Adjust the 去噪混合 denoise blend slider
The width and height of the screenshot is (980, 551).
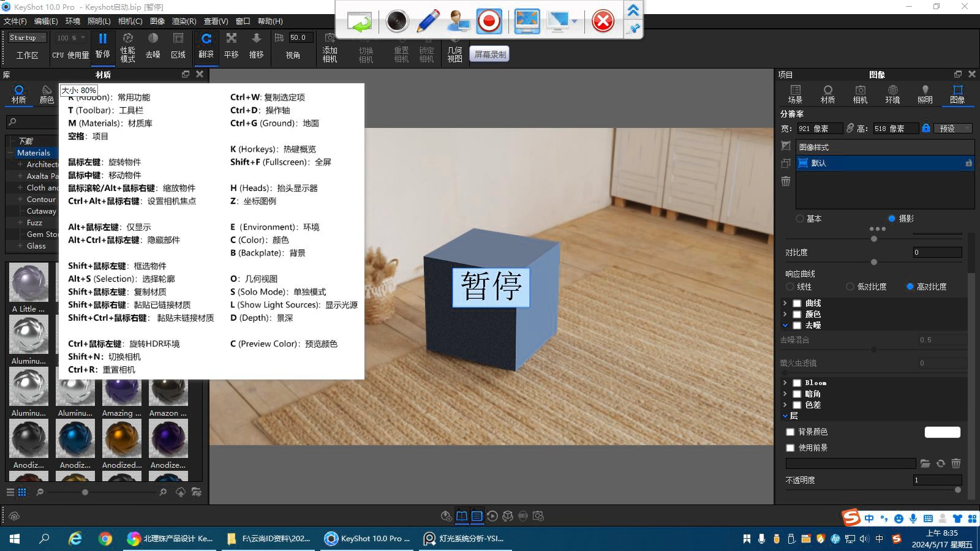tap(873, 349)
